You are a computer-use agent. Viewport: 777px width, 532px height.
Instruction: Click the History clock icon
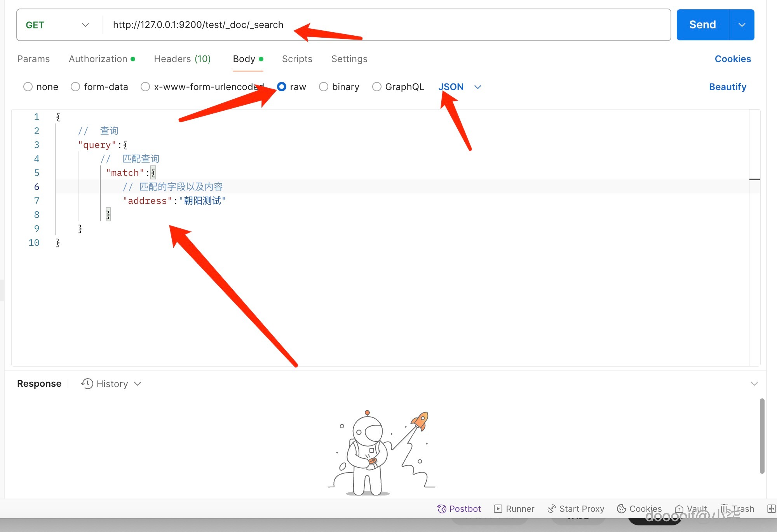tap(87, 384)
